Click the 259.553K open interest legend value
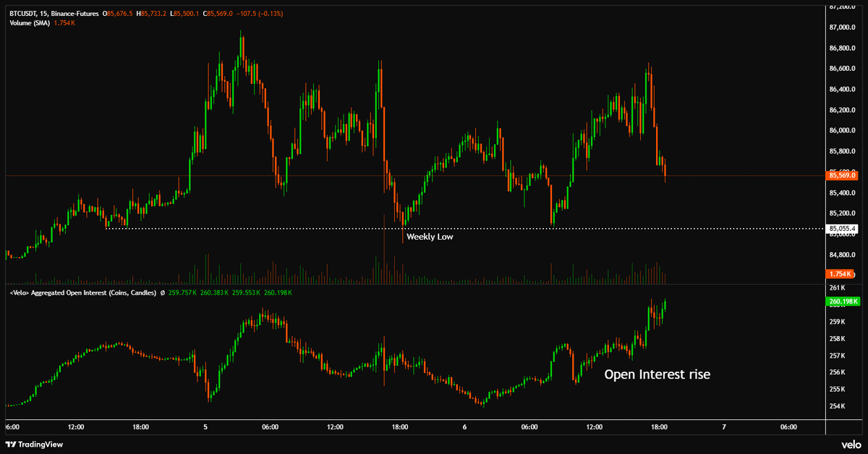This screenshot has height=454, width=868. click(x=245, y=292)
